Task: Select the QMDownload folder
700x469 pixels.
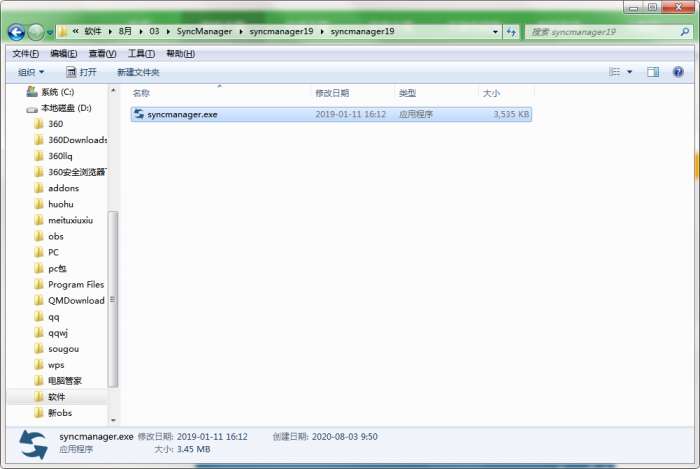Action: (x=76, y=301)
